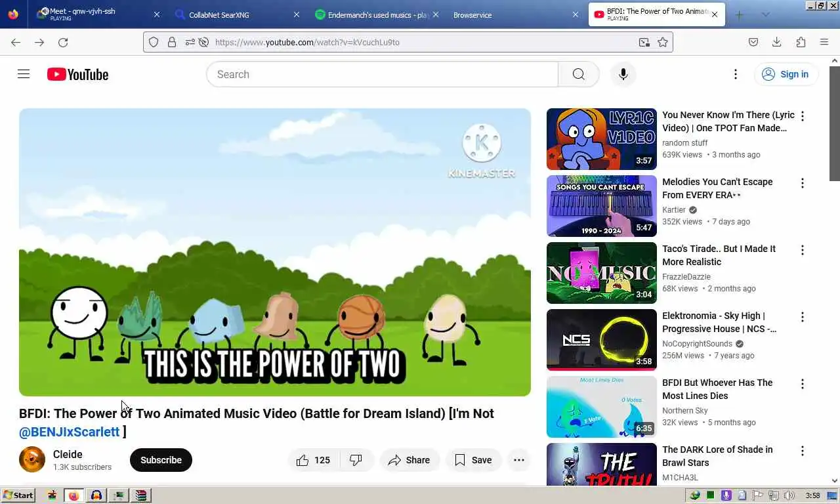This screenshot has height=504, width=840.
Task: Go back in browser history
Action: click(x=16, y=42)
